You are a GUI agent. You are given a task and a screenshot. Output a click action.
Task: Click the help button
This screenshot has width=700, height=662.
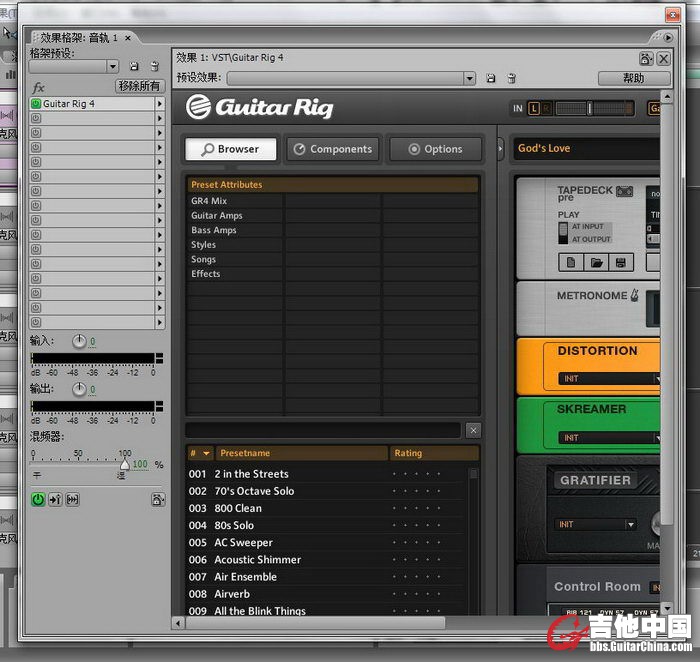click(634, 79)
